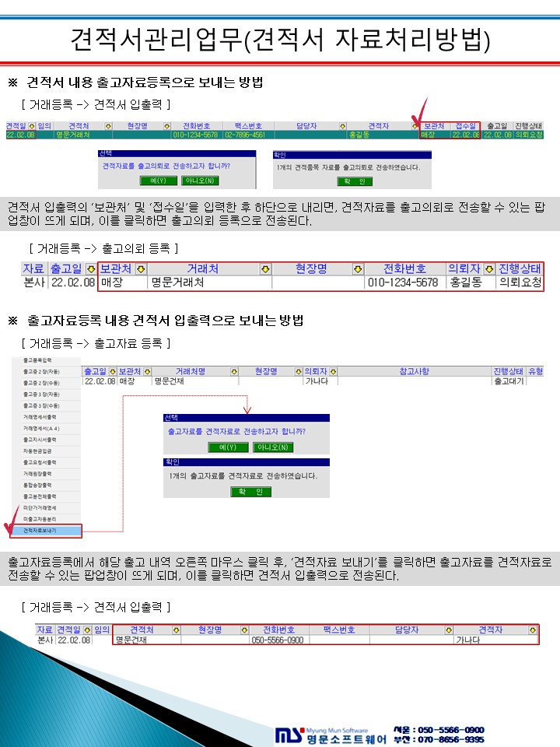Click the 팩스번호 header in bottom estimate table
Viewport: 560px width, 747px height.
tap(340, 630)
